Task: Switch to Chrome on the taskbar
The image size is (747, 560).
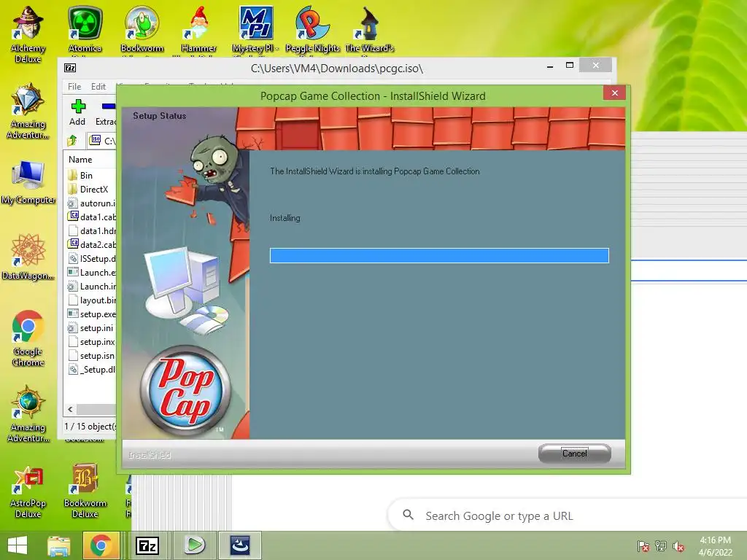Action: point(101,545)
